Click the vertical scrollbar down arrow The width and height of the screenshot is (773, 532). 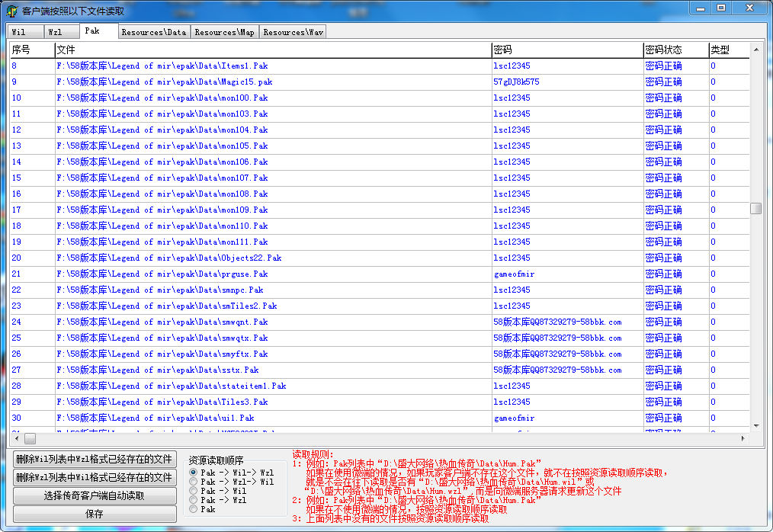point(755,425)
